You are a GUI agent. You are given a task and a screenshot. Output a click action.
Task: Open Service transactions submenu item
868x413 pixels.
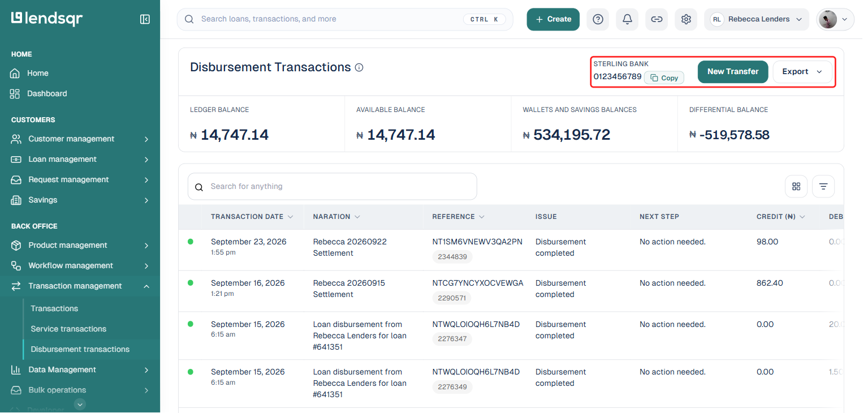click(x=68, y=329)
